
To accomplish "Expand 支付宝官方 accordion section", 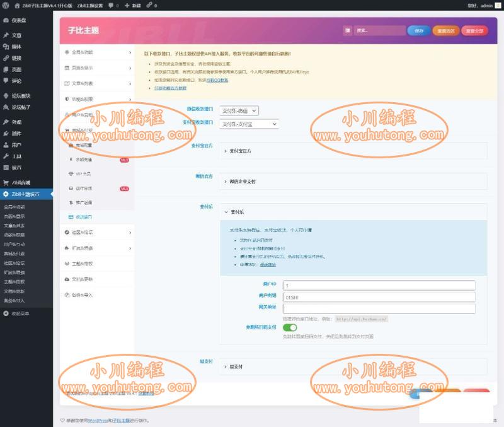I will (353, 151).
